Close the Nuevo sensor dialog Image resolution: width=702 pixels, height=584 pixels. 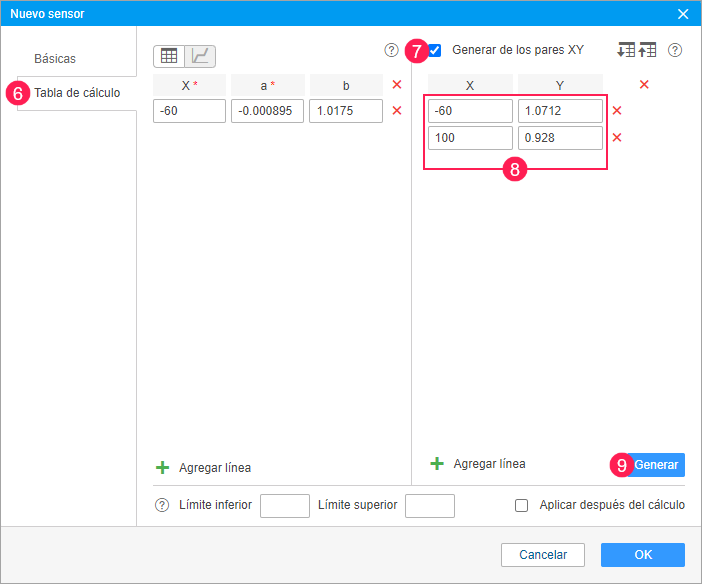(x=683, y=14)
